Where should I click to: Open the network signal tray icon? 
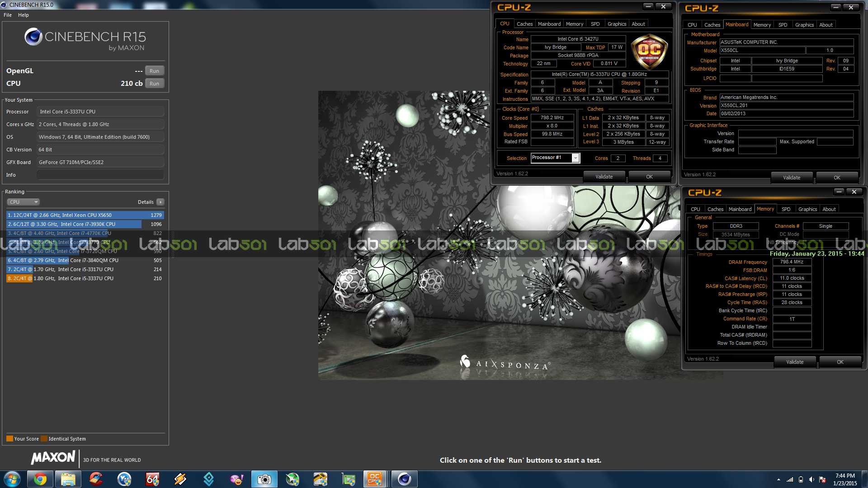point(790,479)
